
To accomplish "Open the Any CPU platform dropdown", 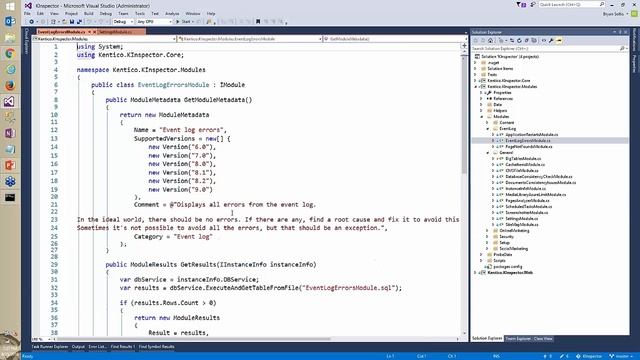I will pyautogui.click(x=154, y=22).
